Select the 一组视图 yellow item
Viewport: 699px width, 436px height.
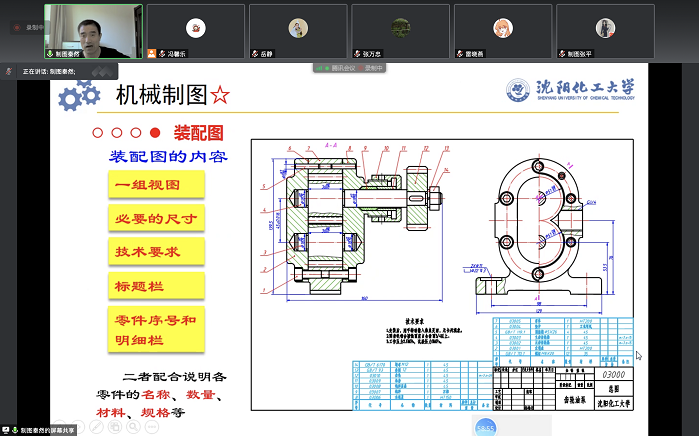[156, 185]
